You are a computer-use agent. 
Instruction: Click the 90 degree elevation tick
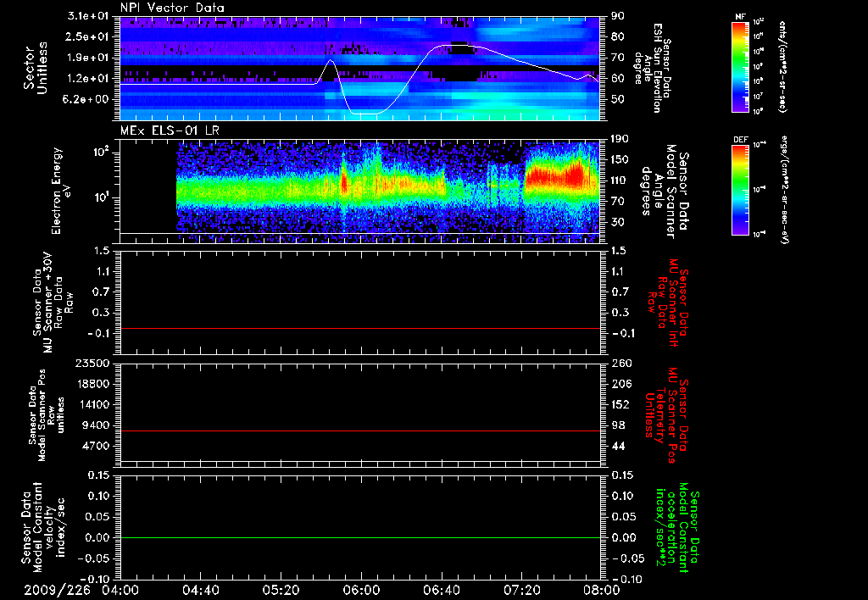[618, 16]
